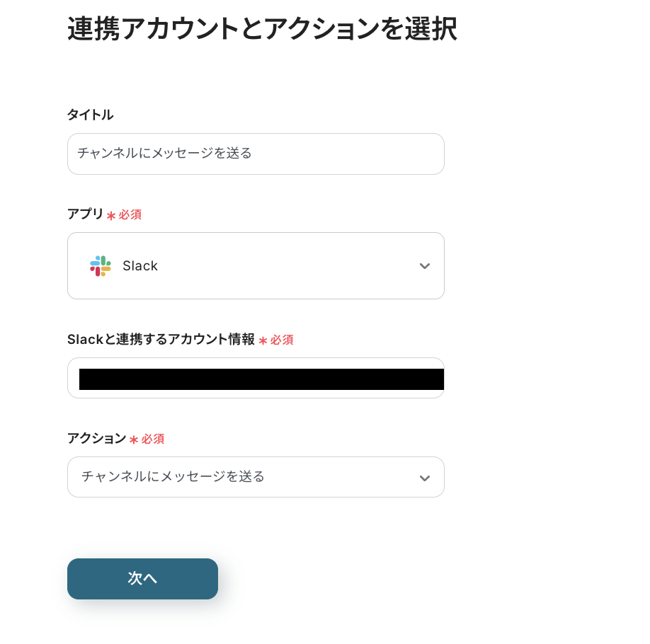Viewport: 650px width, 644px height.
Task: Click the 必須 marker beside account information label
Action: point(282,340)
